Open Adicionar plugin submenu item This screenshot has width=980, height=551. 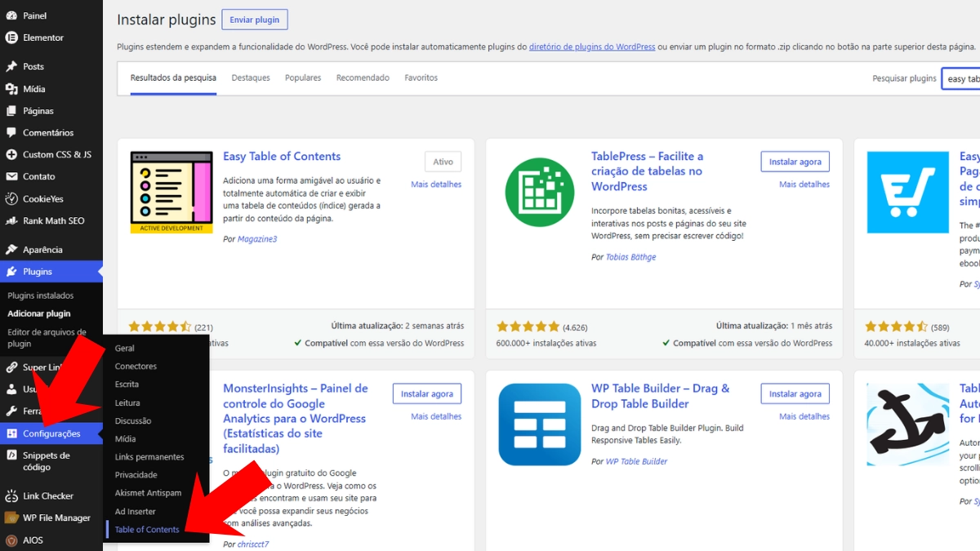tap(39, 313)
